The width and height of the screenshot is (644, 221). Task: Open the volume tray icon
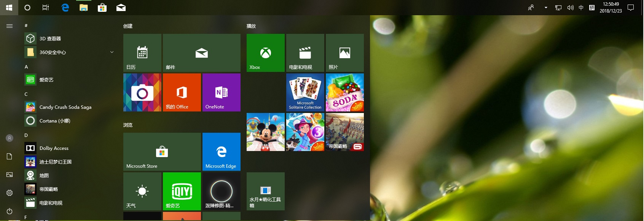570,8
